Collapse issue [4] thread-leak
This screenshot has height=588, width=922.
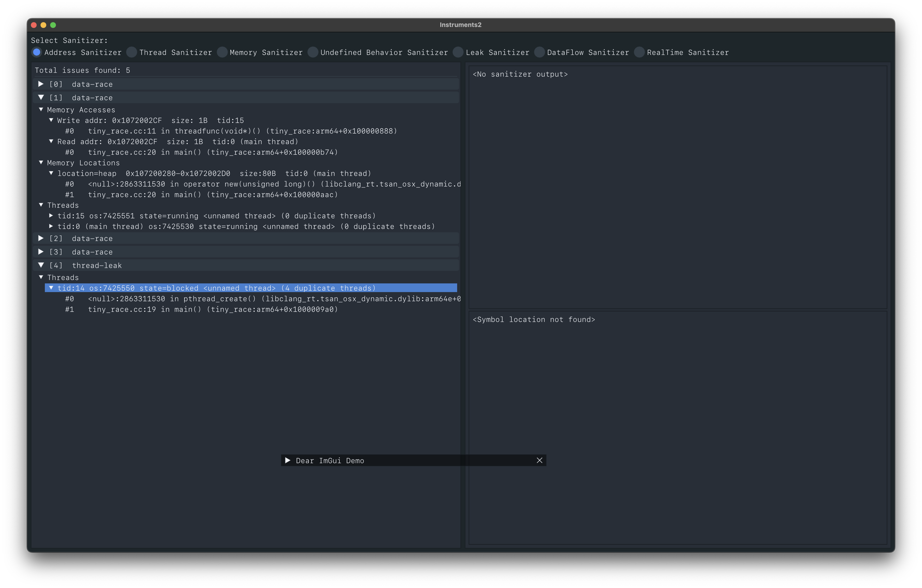pos(41,265)
